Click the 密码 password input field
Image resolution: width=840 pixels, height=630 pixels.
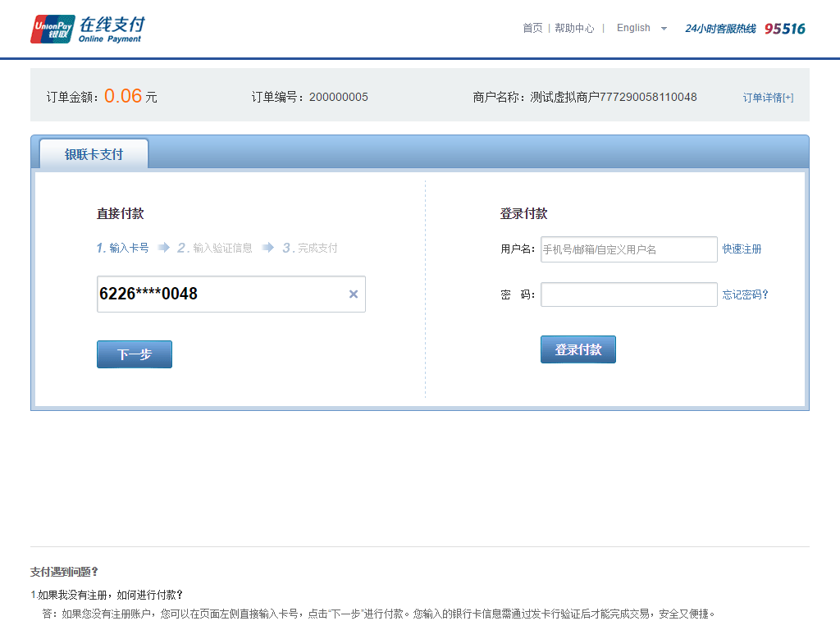point(628,294)
